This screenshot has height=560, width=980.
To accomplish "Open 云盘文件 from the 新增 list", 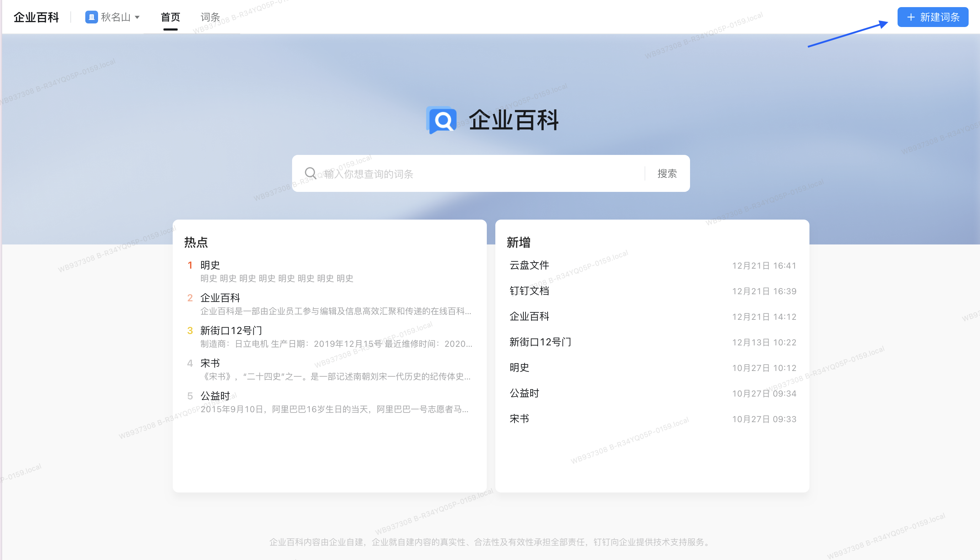I will pos(529,265).
